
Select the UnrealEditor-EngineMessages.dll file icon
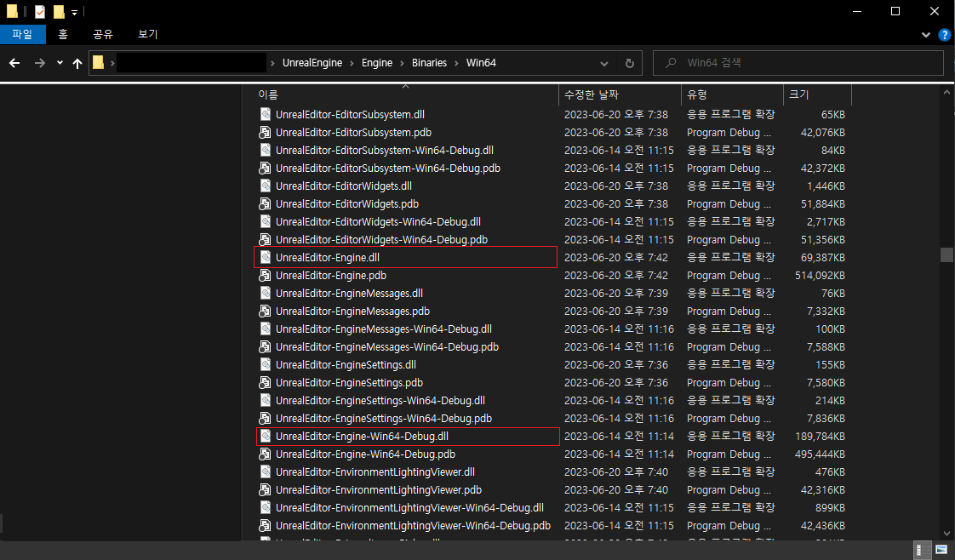coord(265,293)
